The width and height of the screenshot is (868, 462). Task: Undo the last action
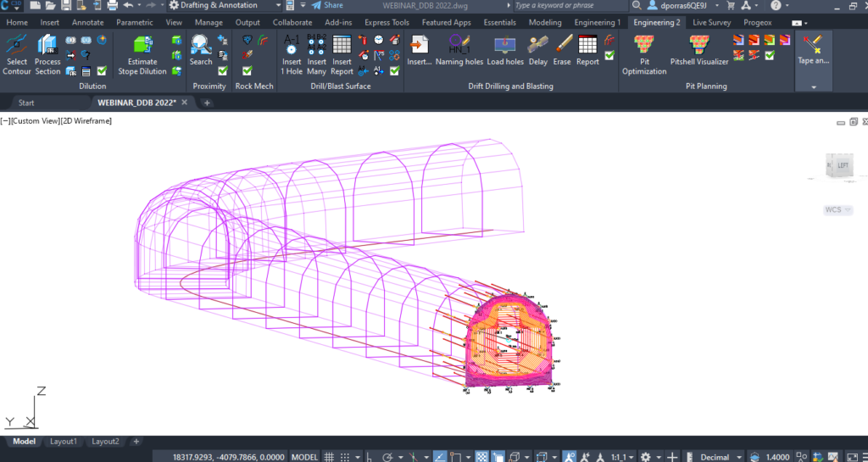pos(129,6)
